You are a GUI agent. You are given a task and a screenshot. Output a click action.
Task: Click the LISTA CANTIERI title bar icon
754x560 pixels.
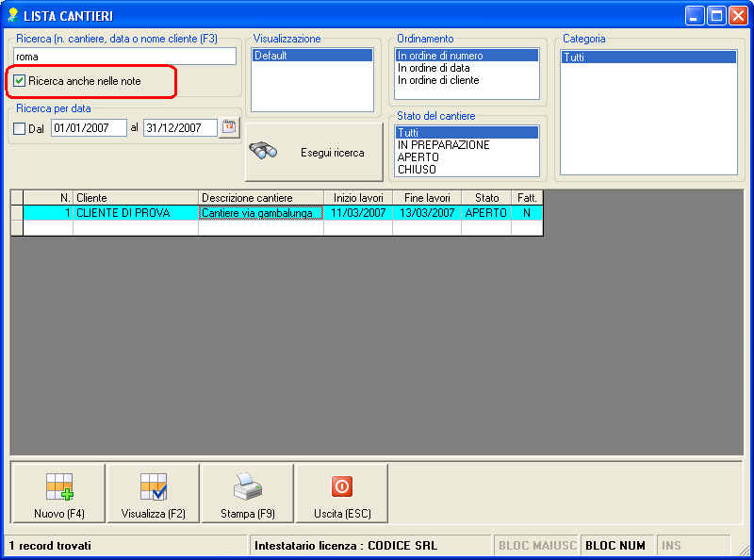pyautogui.click(x=13, y=15)
